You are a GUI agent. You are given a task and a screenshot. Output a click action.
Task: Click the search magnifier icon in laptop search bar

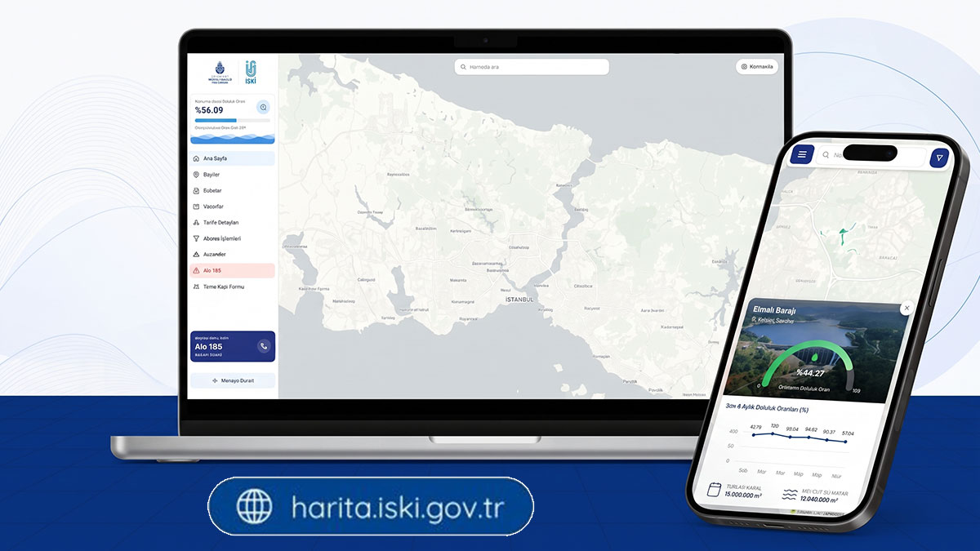(x=464, y=67)
